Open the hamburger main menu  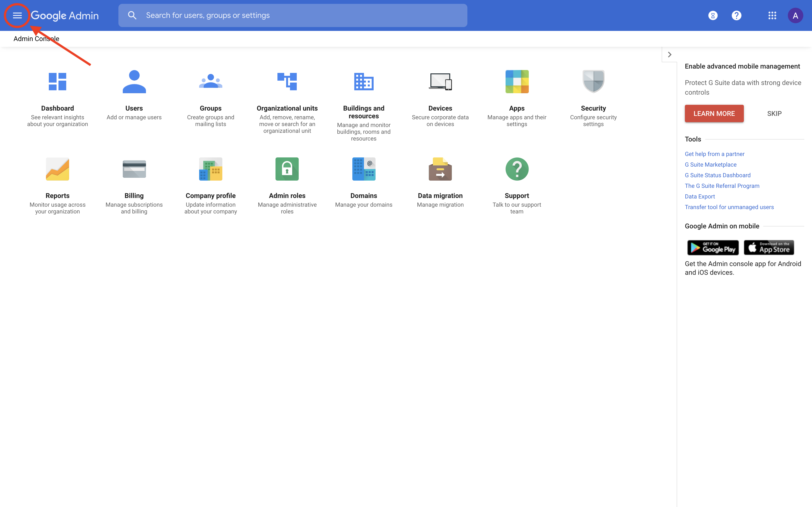click(x=17, y=15)
